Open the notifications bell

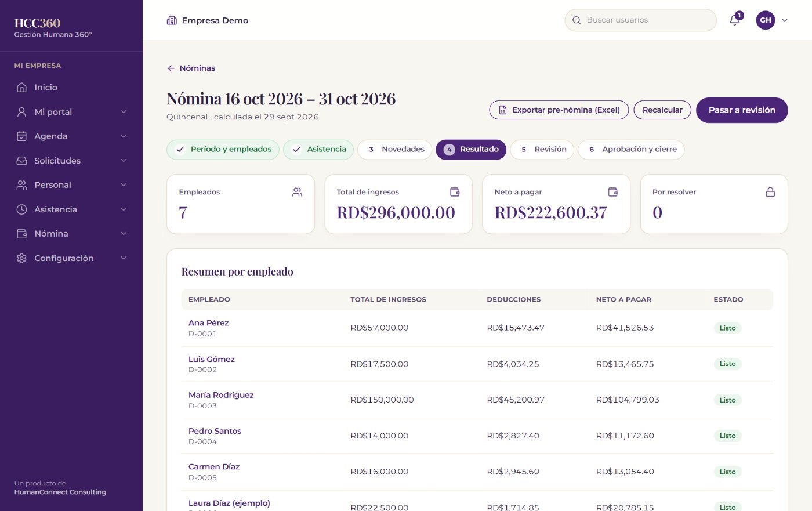click(734, 20)
